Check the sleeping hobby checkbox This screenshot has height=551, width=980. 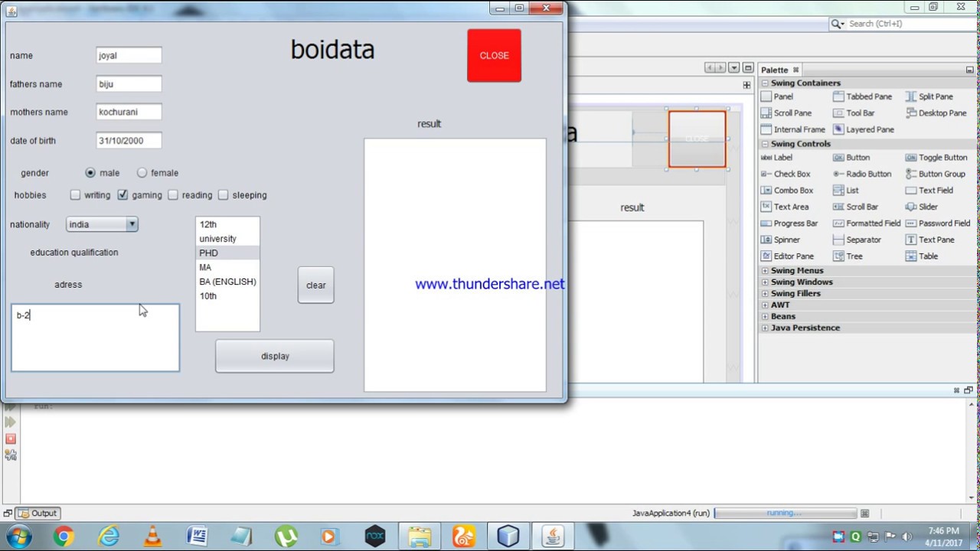(x=224, y=195)
